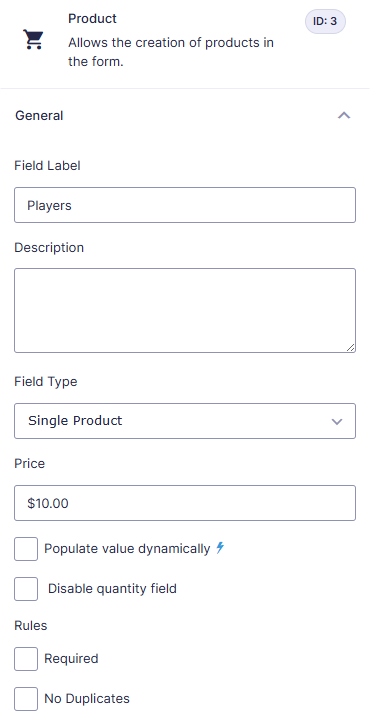Click the Rules section label
Viewport: 370px width, 718px height.
pos(31,626)
